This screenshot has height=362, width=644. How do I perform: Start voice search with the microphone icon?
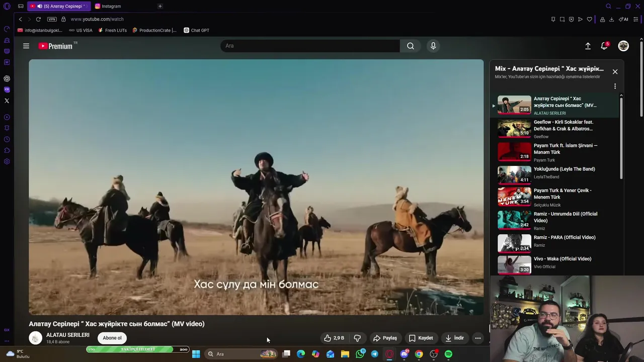(433, 46)
